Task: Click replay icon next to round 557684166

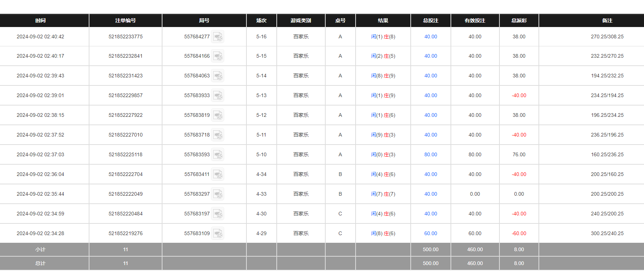Action: pos(218,56)
